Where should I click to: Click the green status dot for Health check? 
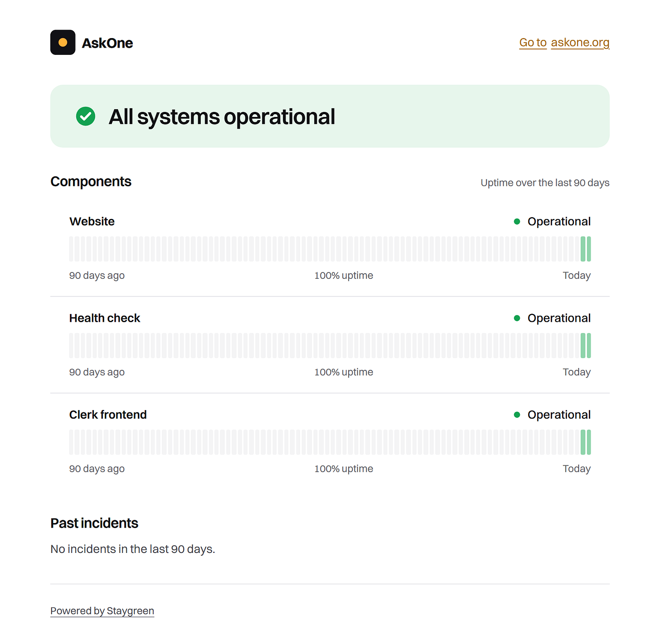(517, 318)
